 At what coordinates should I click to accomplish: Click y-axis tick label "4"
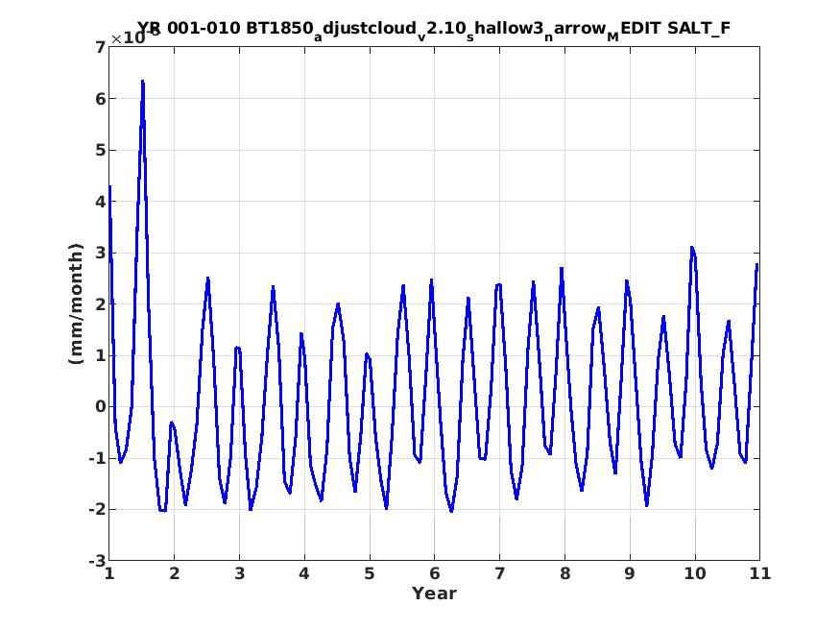point(101,202)
